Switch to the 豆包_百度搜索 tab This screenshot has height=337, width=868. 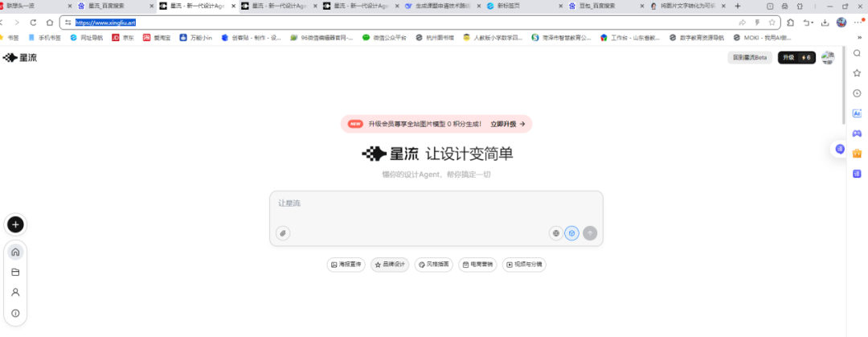(607, 6)
